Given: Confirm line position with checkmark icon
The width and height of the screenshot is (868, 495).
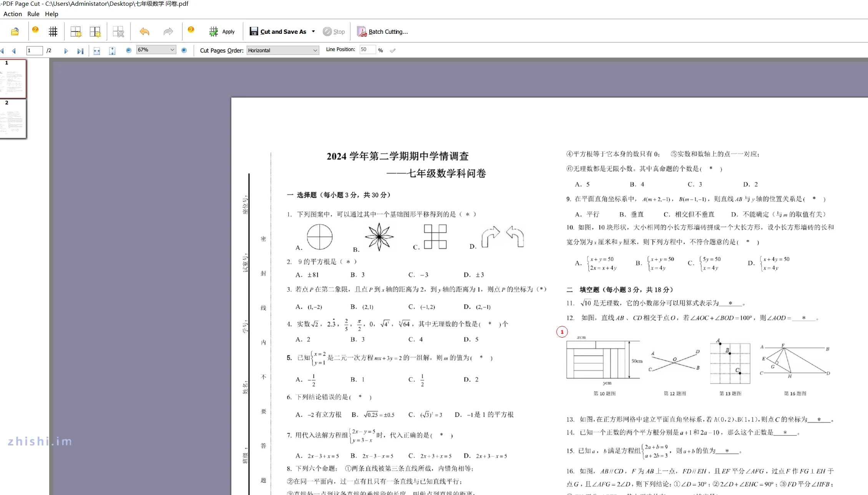Looking at the screenshot, I should point(393,50).
